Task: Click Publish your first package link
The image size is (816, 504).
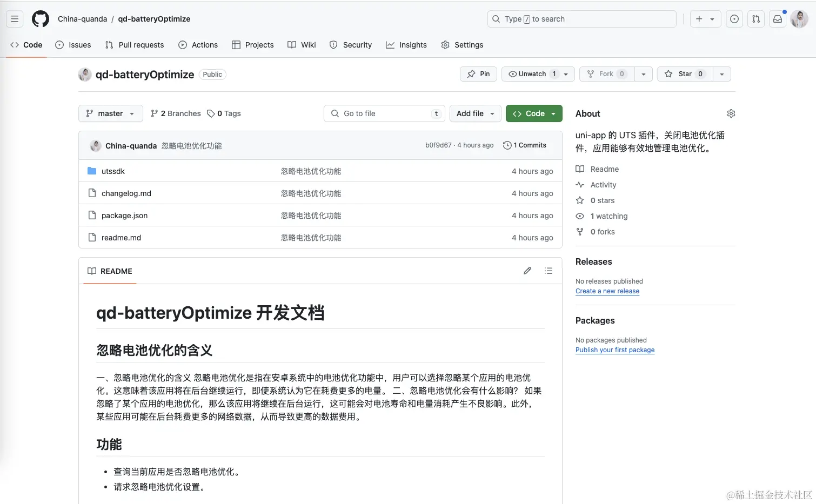Action: pyautogui.click(x=615, y=350)
